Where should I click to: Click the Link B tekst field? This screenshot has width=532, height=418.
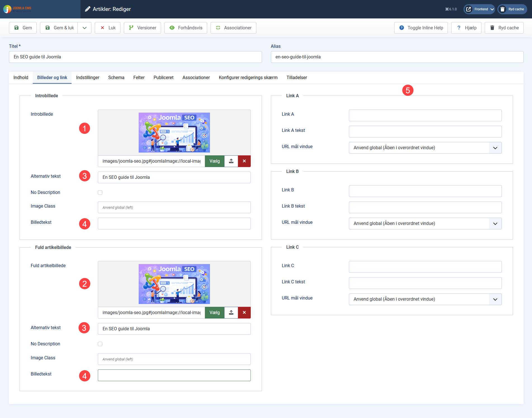point(425,207)
